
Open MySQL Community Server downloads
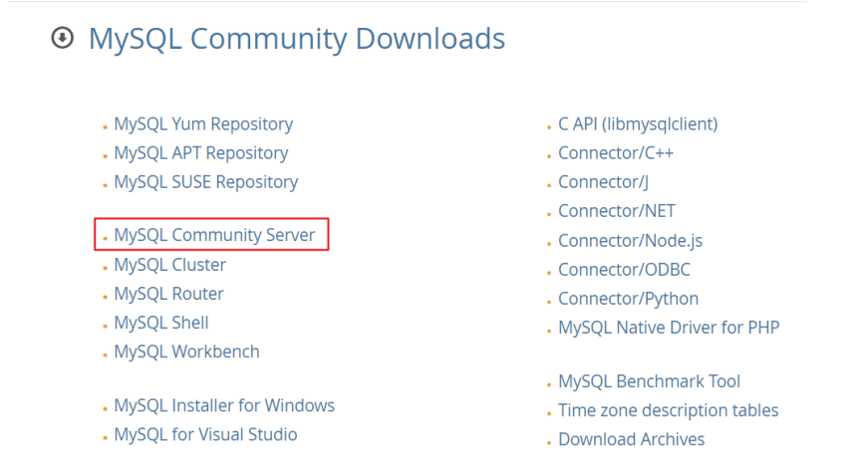click(x=214, y=235)
